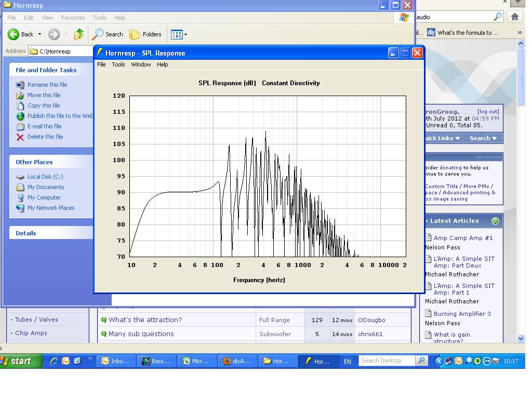Viewport: 532px width, 399px height.
Task: Switch to the Micr... Excel taskbar button
Action: 197,362
